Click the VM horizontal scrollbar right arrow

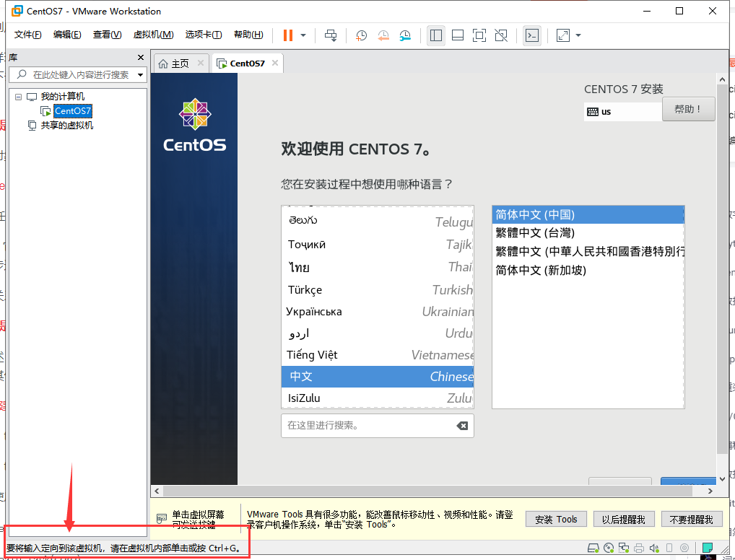click(x=710, y=491)
